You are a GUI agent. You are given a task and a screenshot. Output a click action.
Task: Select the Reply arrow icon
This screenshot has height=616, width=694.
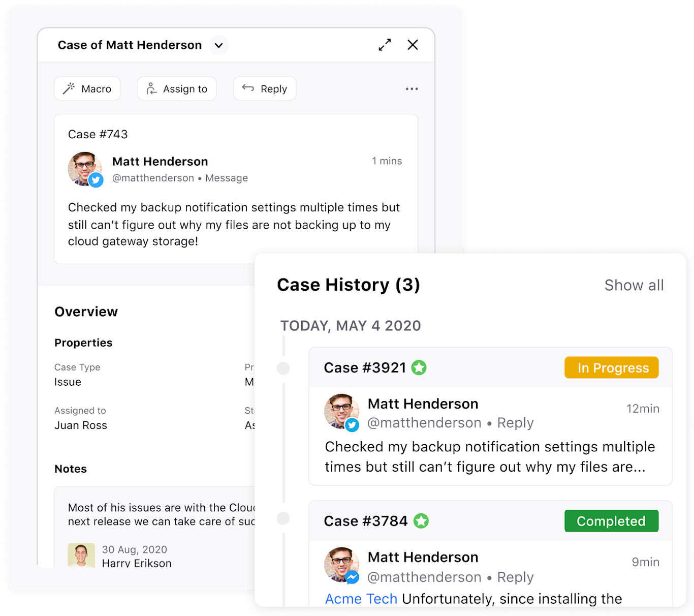(x=248, y=88)
